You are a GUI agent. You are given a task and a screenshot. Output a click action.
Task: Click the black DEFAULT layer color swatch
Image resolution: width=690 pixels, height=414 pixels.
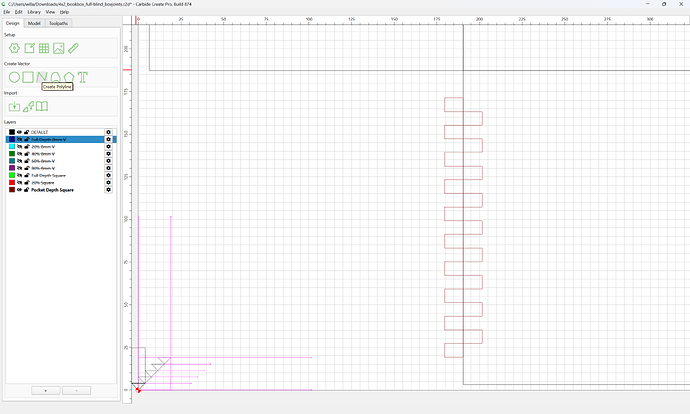pyautogui.click(x=12, y=132)
